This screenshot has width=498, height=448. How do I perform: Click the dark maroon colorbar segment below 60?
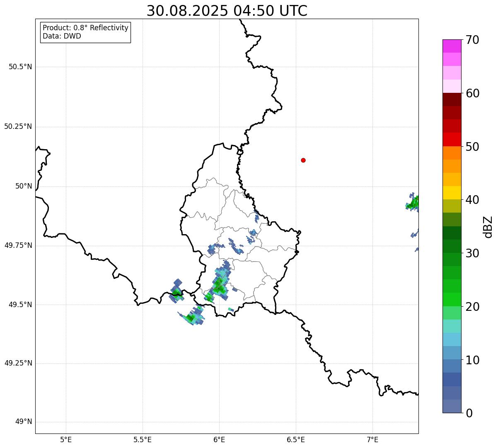pyautogui.click(x=452, y=99)
